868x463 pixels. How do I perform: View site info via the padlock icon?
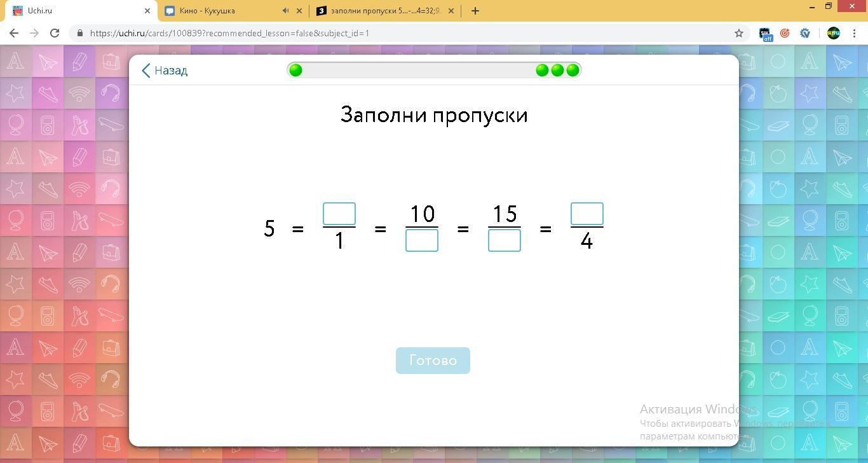click(79, 33)
